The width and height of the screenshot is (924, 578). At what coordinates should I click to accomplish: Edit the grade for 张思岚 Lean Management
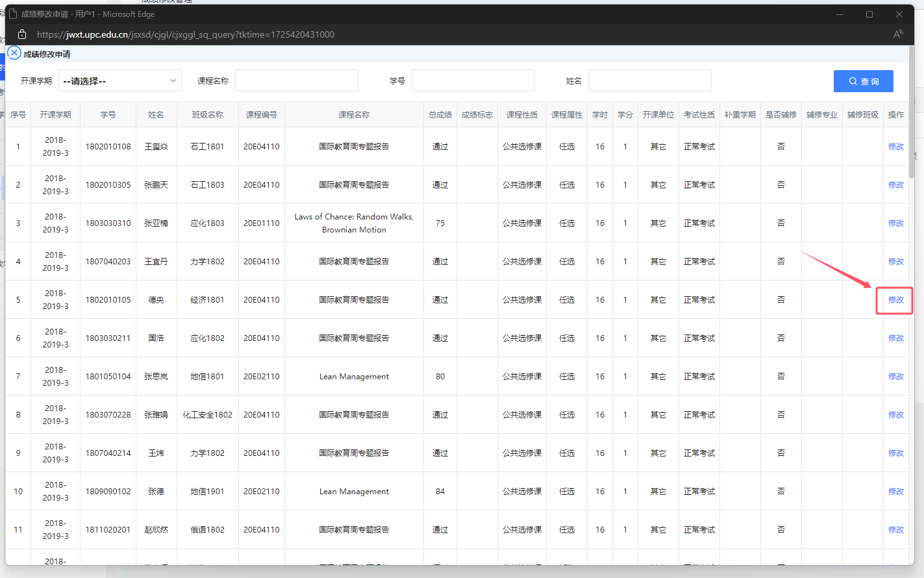895,377
